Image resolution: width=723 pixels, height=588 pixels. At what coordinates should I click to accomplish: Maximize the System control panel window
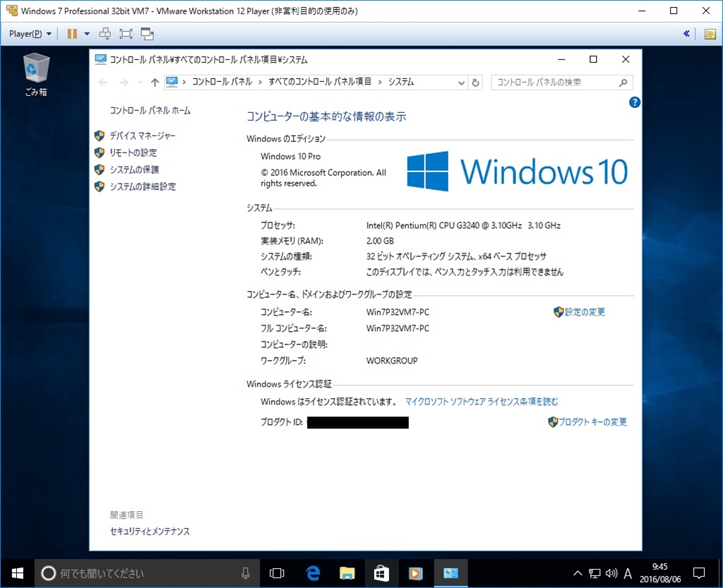click(593, 59)
